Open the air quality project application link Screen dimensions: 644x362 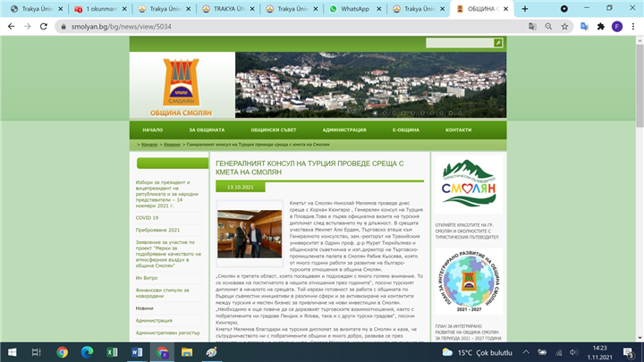(x=168, y=254)
